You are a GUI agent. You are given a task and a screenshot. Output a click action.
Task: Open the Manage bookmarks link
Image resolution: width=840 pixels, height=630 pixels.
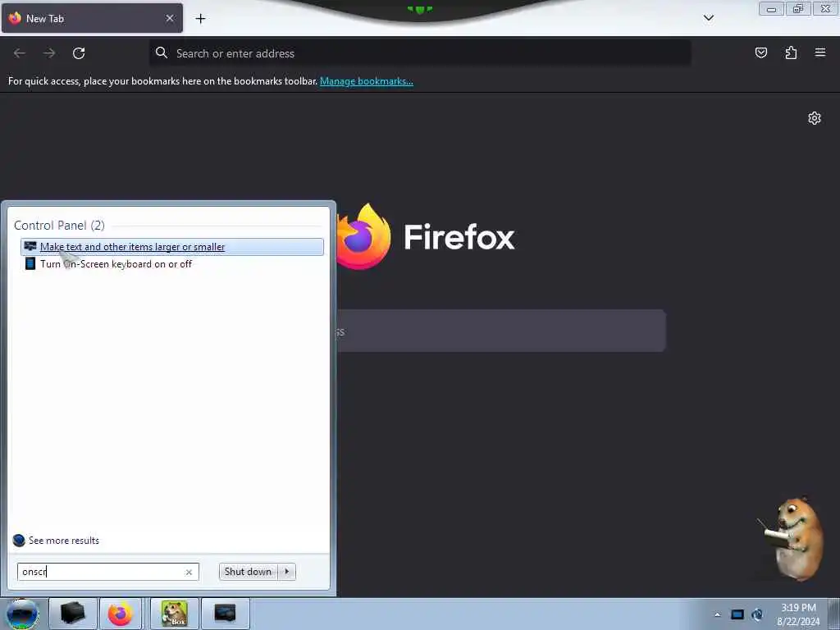[367, 81]
